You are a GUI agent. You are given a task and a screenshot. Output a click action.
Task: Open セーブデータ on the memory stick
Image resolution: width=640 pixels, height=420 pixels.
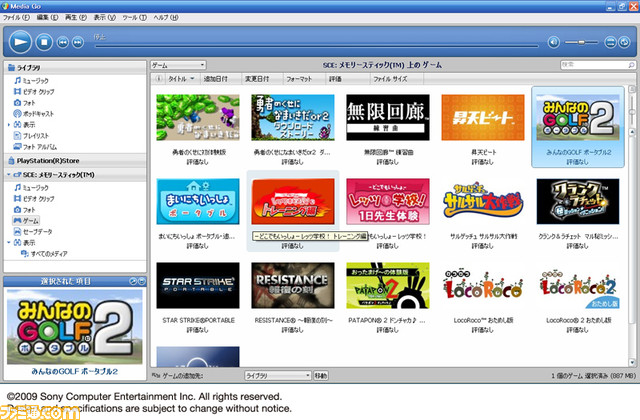[x=33, y=231]
